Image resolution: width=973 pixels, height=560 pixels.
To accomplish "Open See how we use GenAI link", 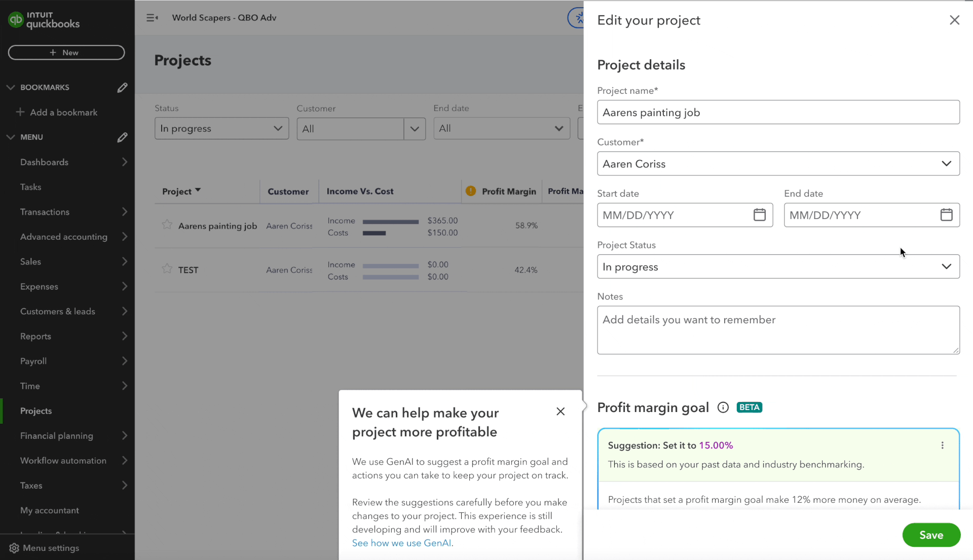I will 402,543.
